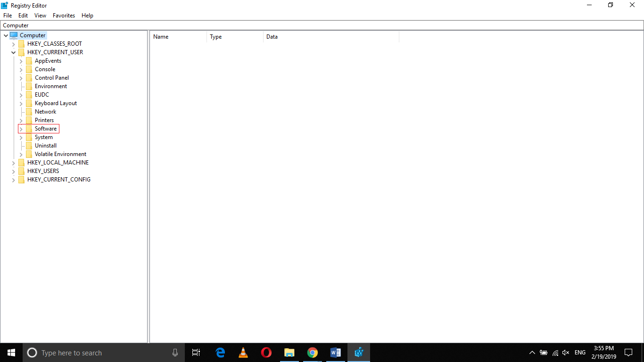
Task: Launch Google Chrome from the taskbar
Action: pos(313,353)
